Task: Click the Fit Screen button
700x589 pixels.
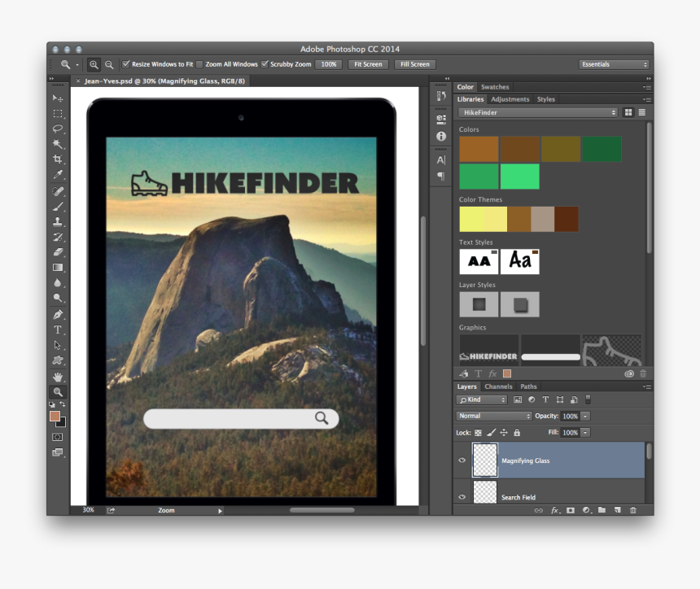Action: [x=368, y=64]
